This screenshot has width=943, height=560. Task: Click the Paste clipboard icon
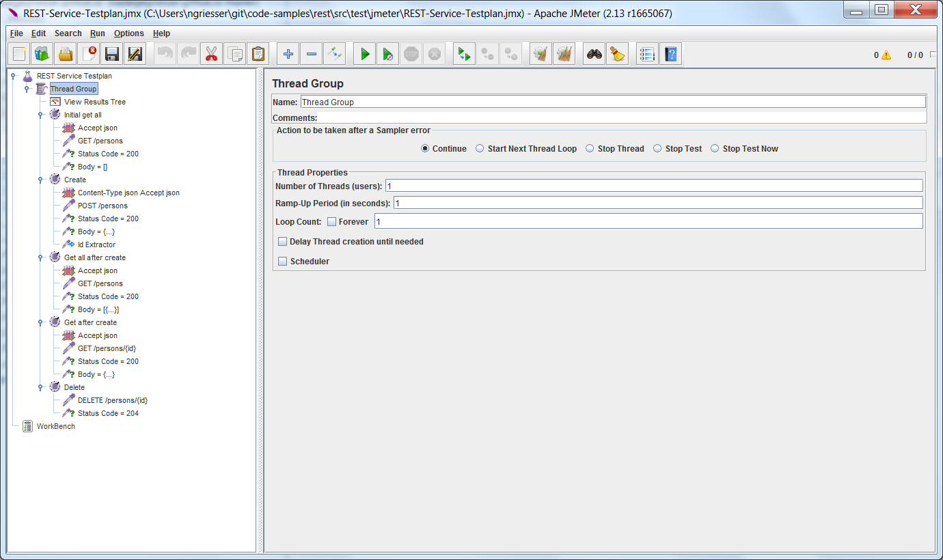[x=258, y=54]
